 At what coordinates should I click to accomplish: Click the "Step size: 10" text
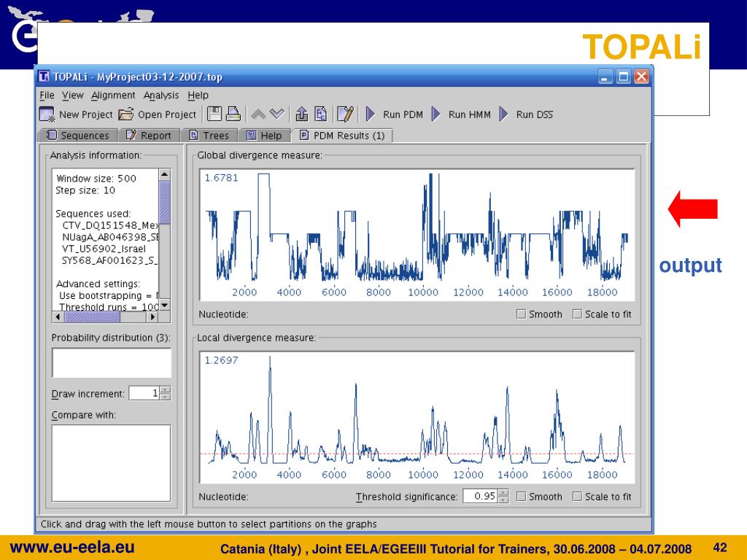pos(85,190)
